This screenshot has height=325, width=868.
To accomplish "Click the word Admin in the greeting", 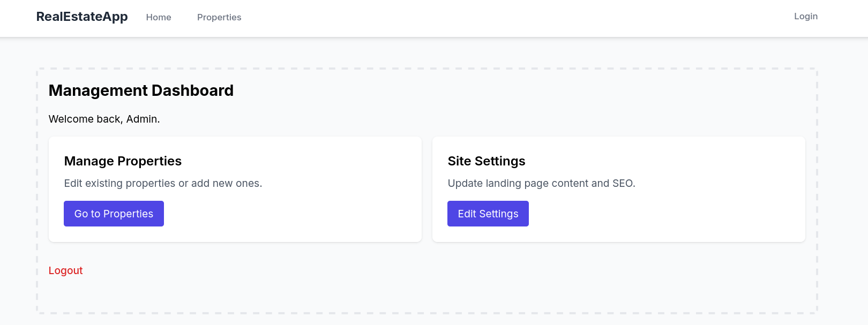I will 142,119.
